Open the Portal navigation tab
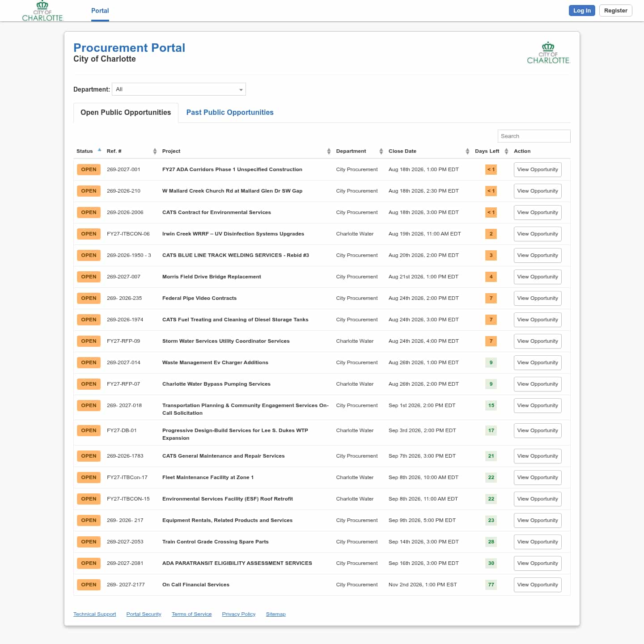Image resolution: width=644 pixels, height=644 pixels. [x=100, y=11]
